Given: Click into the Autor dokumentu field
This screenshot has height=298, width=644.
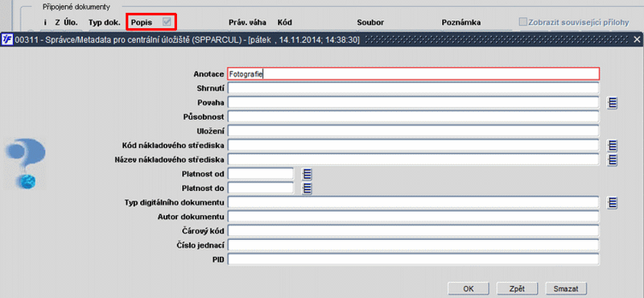Looking at the screenshot, I should click(x=413, y=217).
